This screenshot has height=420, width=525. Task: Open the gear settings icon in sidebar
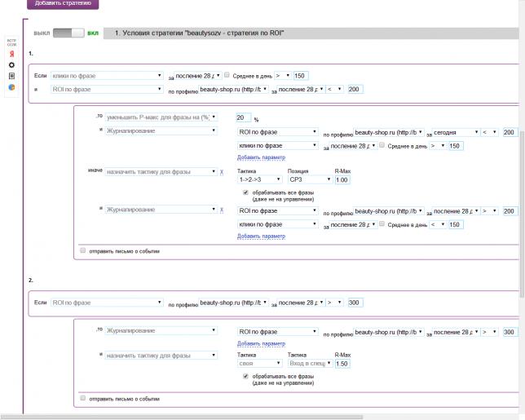(x=11, y=64)
